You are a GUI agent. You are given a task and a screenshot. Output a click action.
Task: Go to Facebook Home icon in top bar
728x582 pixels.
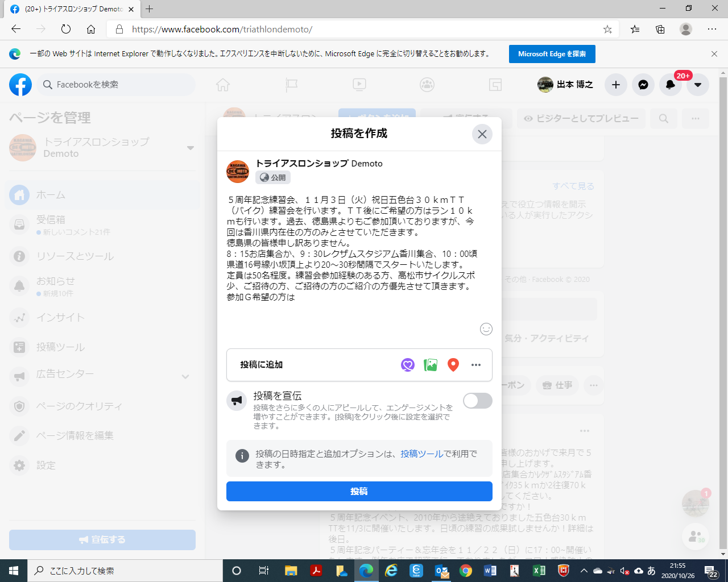pyautogui.click(x=223, y=85)
